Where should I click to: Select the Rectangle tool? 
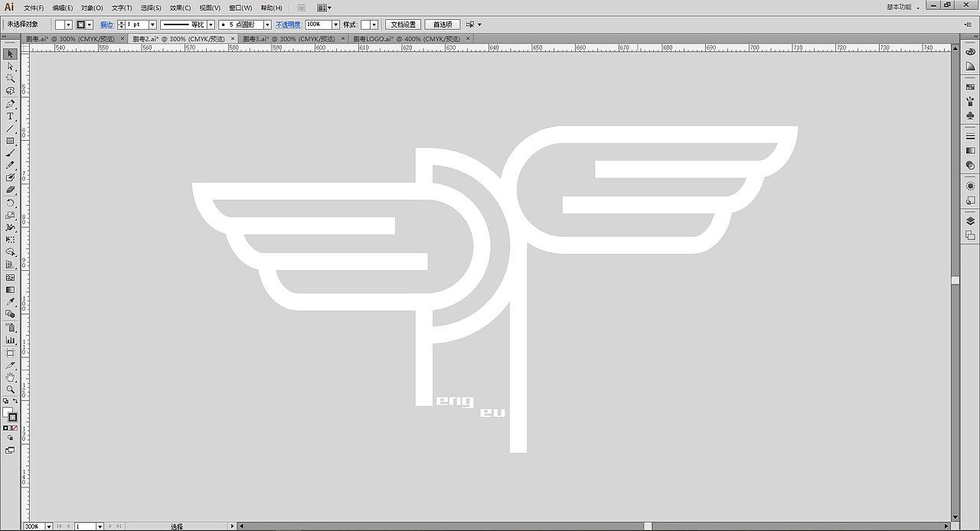point(10,141)
